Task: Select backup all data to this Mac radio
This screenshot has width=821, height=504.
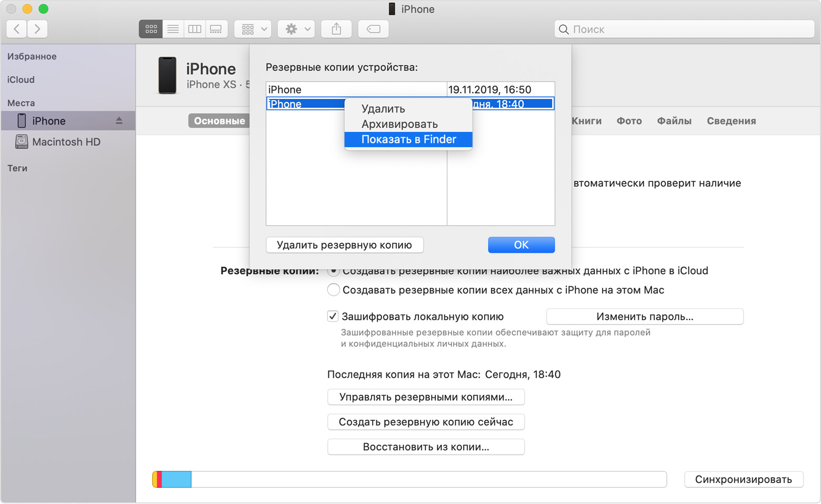Action: click(x=334, y=290)
